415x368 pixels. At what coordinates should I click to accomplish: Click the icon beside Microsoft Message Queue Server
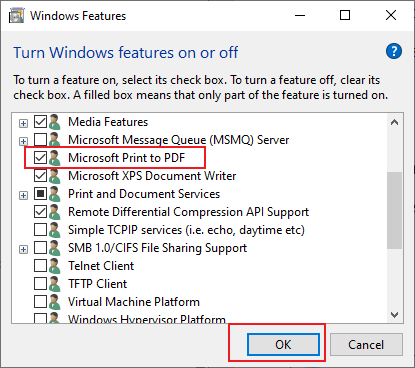pyautogui.click(x=54, y=140)
